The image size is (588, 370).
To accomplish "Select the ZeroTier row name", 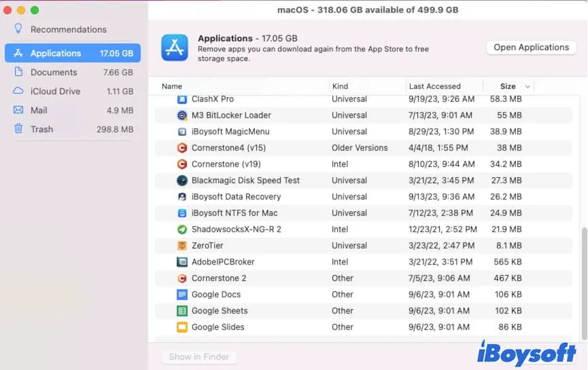I will (x=207, y=246).
